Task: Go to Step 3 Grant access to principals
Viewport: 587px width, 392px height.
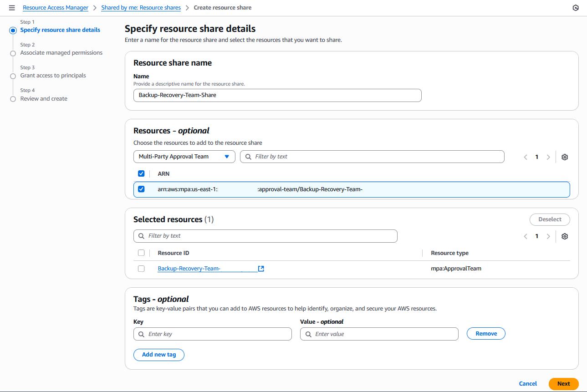Action: (52, 75)
